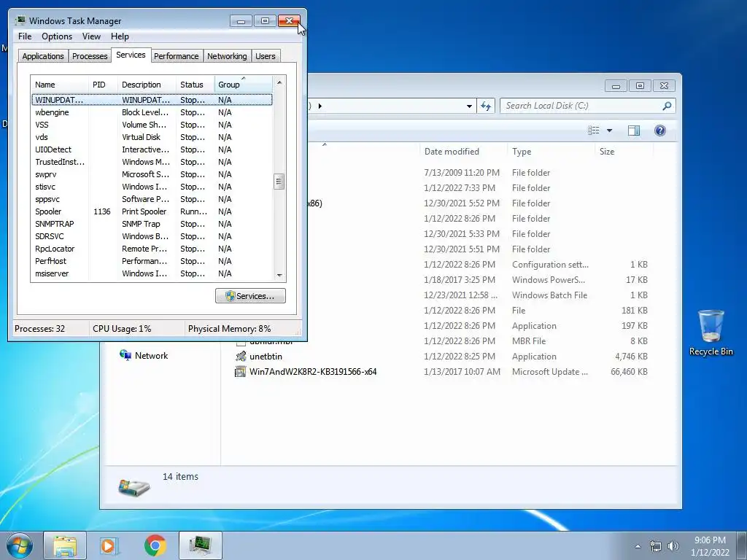The width and height of the screenshot is (747, 560).
Task: Select the swprv service row
Action: [x=152, y=174]
